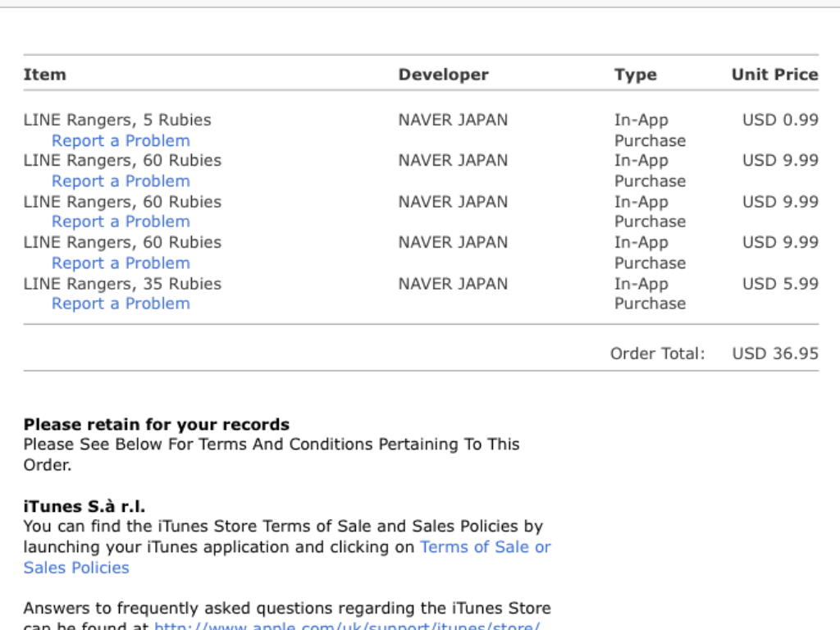Viewport: 840px width, 630px height.
Task: Follow the Sales Policies link
Action: click(76, 568)
